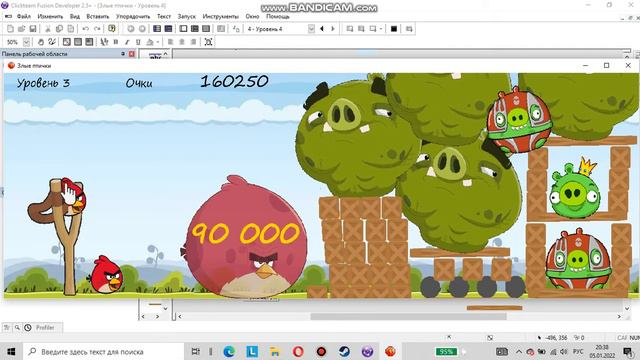This screenshot has width=640, height=360.
Task: Open the Запуск menu
Action: coord(187,16)
